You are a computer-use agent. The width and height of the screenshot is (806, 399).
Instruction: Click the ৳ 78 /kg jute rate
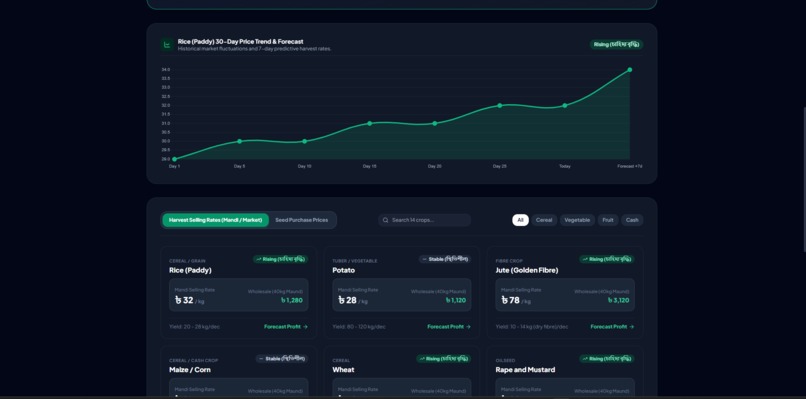click(x=516, y=300)
